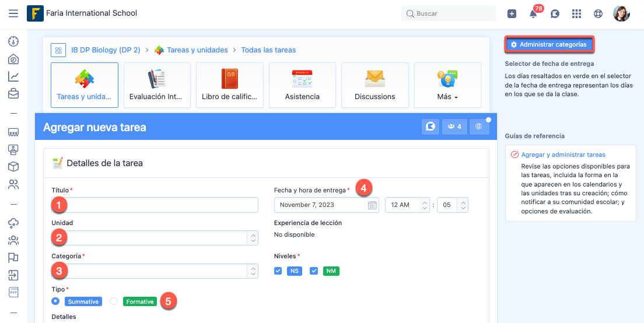Open the calendar picker icon in date field
This screenshot has width=644, height=323.
tap(372, 205)
